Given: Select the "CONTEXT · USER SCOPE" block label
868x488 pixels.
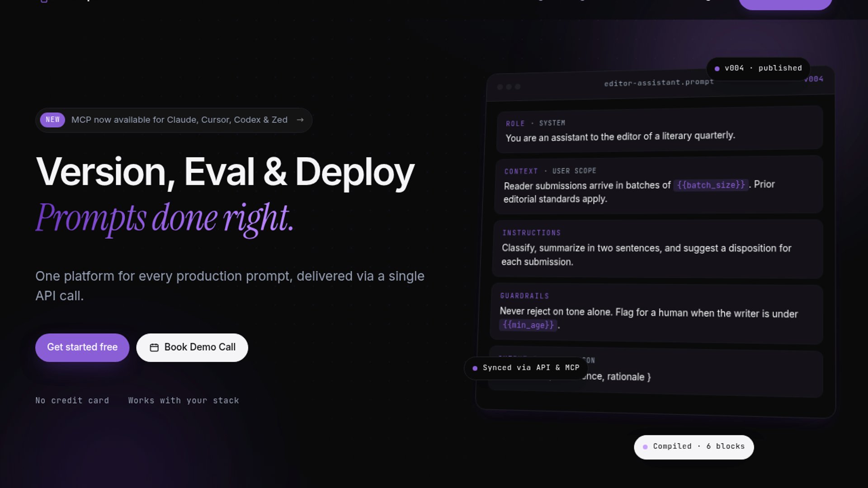Looking at the screenshot, I should coord(550,171).
